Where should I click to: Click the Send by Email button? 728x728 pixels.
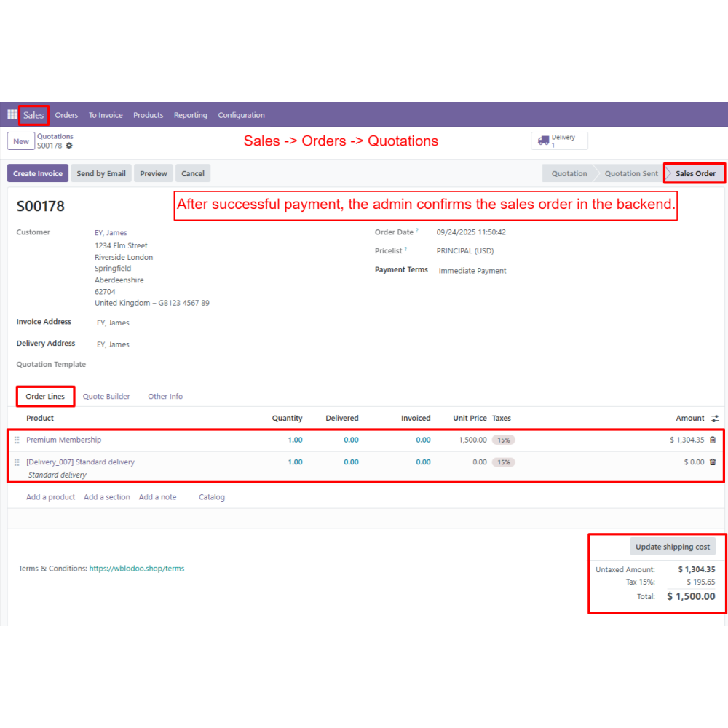click(x=101, y=173)
